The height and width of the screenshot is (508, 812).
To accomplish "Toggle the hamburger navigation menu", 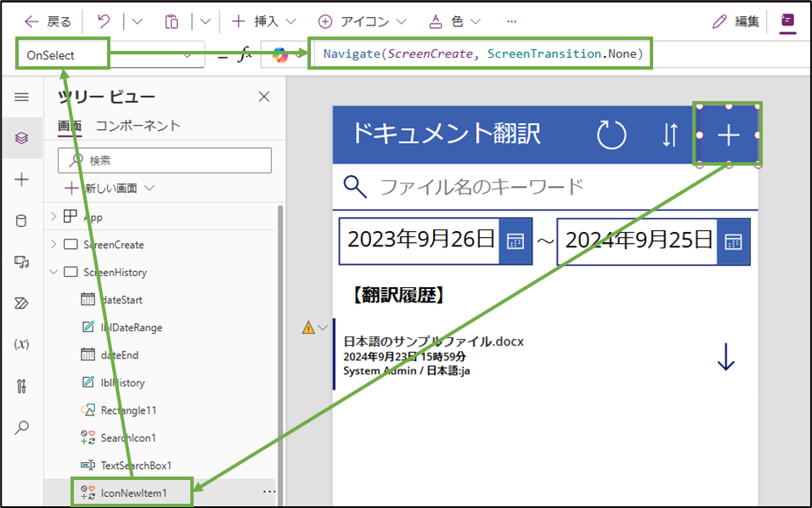I will tap(22, 97).
